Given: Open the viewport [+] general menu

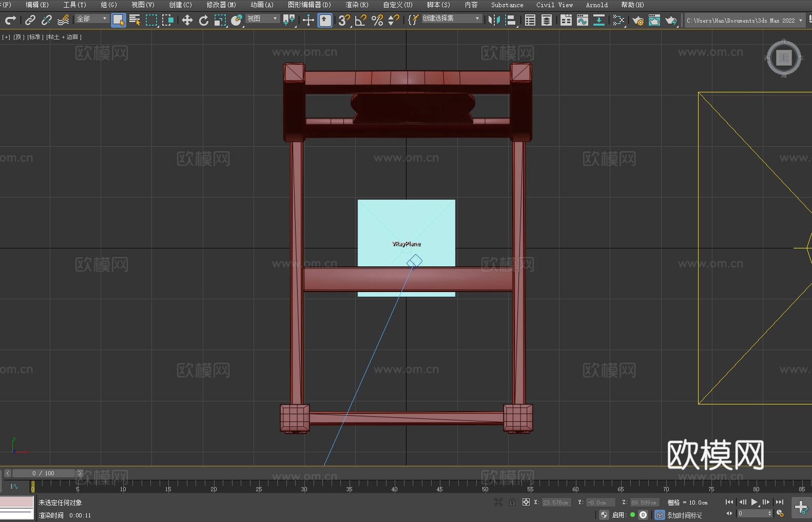Looking at the screenshot, I should coord(6,37).
